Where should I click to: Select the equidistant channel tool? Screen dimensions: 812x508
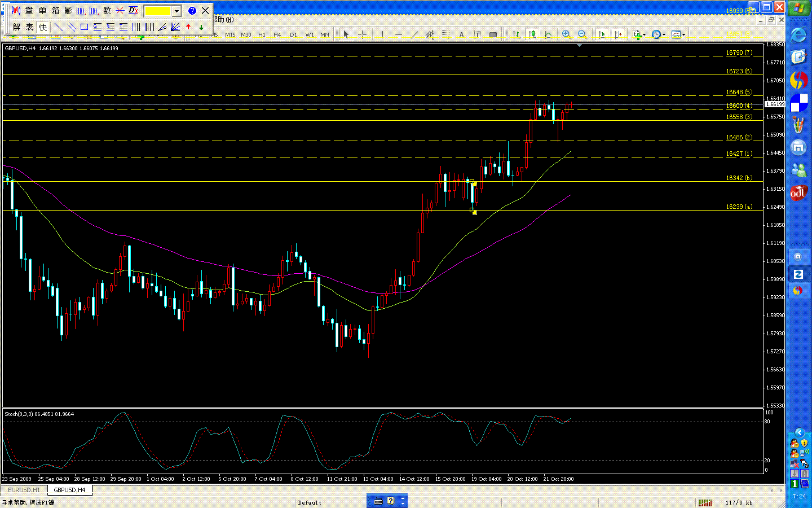click(430, 35)
